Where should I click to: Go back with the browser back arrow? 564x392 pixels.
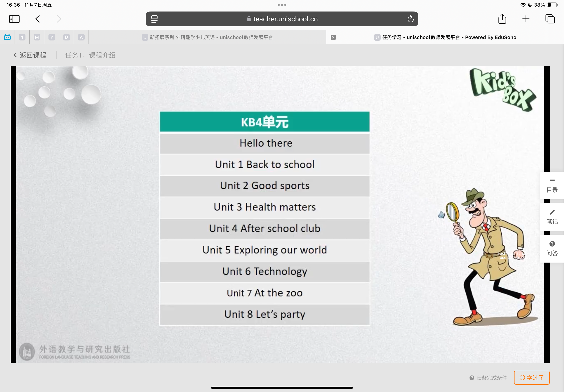(x=38, y=19)
